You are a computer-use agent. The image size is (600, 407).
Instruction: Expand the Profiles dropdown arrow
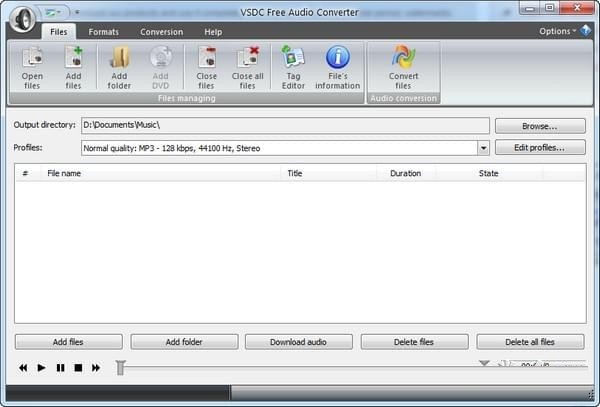483,148
